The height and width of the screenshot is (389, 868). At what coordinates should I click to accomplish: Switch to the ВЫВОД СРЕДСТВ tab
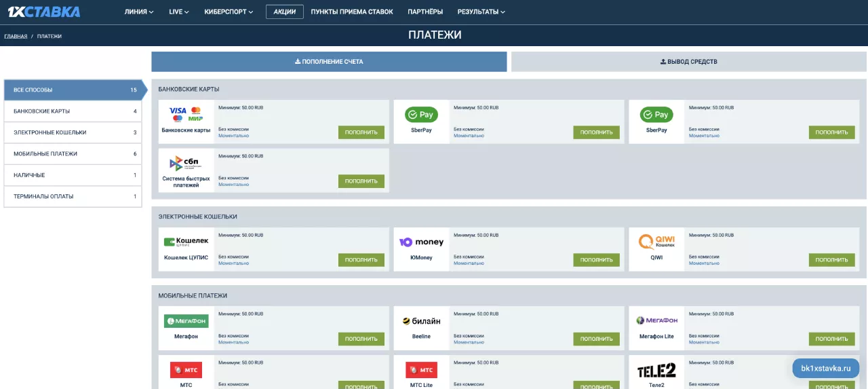[x=689, y=62]
